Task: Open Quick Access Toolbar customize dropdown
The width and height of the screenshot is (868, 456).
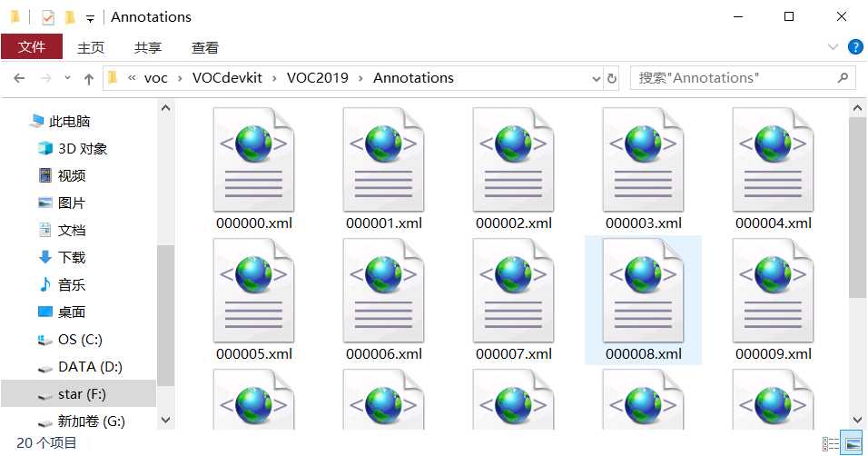Action: tap(90, 19)
